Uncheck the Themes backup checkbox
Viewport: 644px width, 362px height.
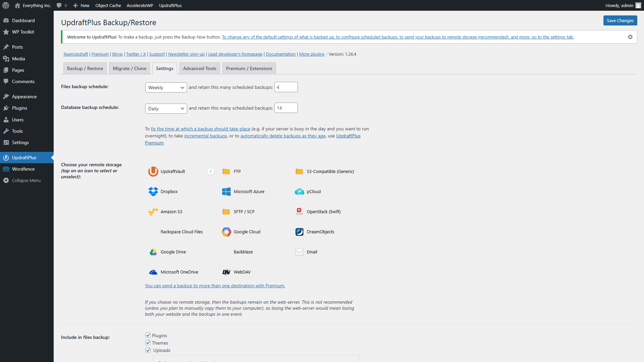click(148, 343)
